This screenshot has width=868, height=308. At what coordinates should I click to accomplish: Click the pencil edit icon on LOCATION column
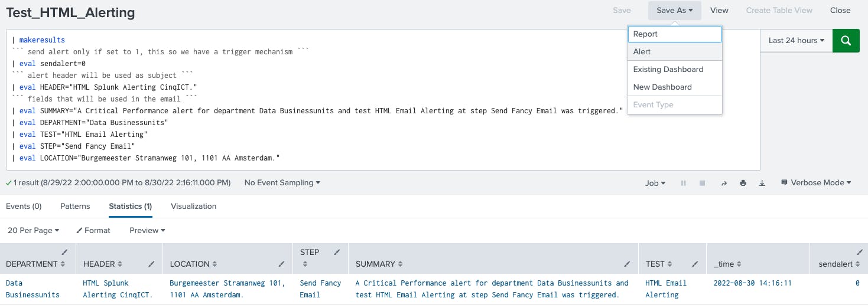click(281, 264)
